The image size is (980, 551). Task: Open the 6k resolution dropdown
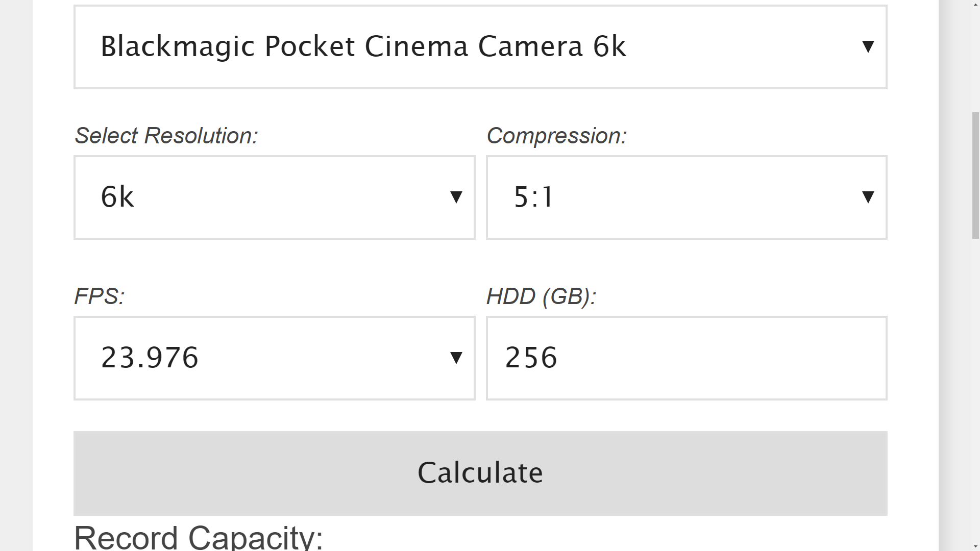pos(274,197)
